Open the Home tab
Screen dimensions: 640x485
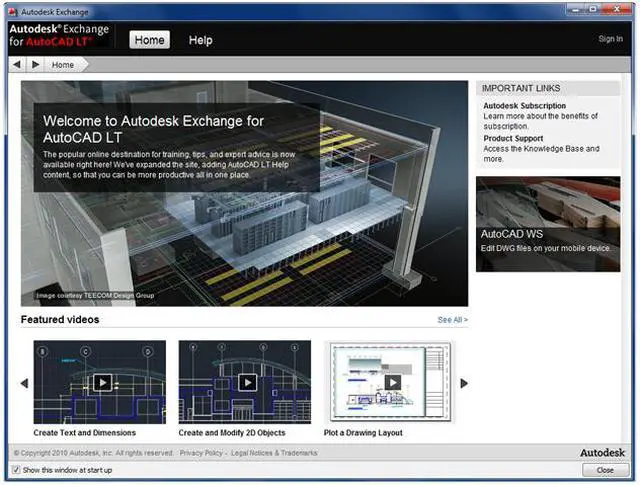(x=149, y=40)
